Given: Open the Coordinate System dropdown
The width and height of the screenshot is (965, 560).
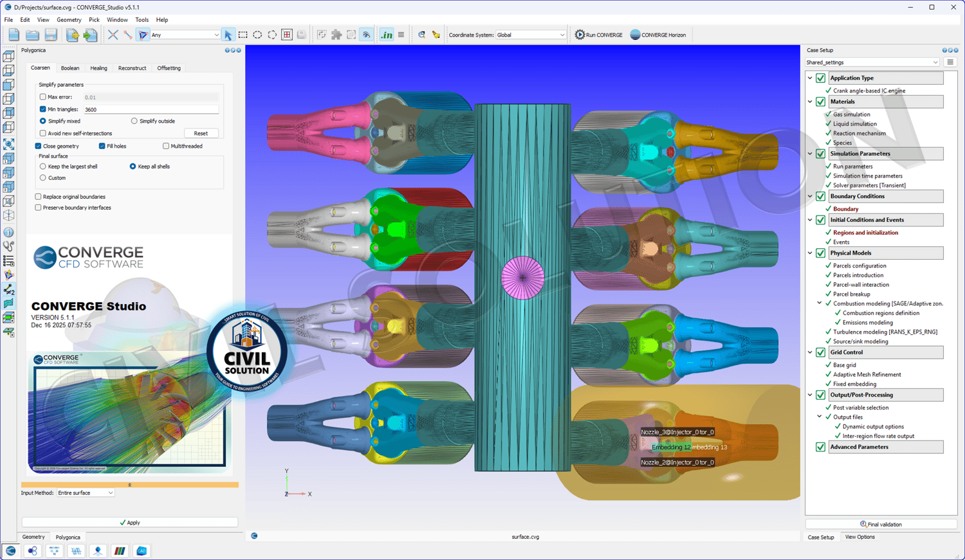Looking at the screenshot, I should (531, 35).
